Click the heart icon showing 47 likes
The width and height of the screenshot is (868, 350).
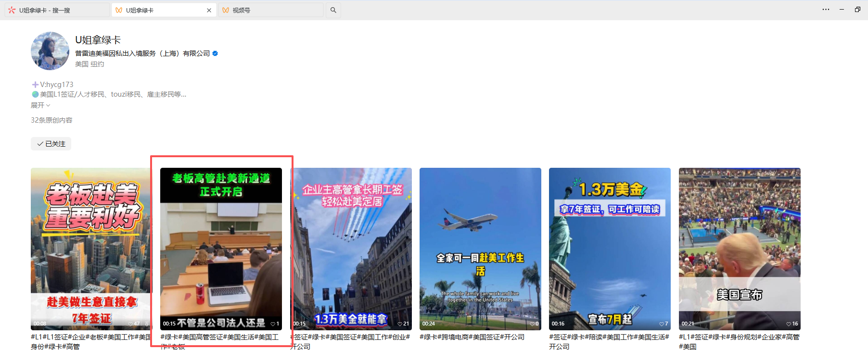click(130, 324)
